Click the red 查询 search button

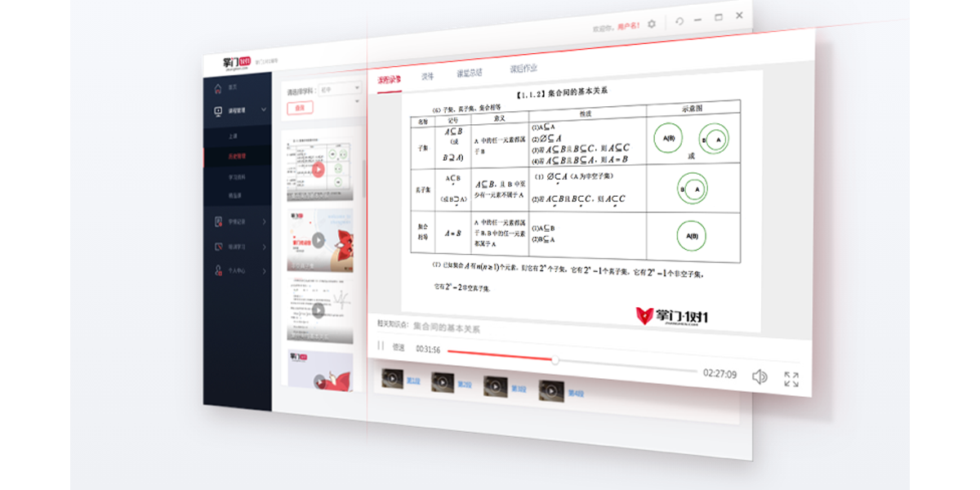coord(300,108)
